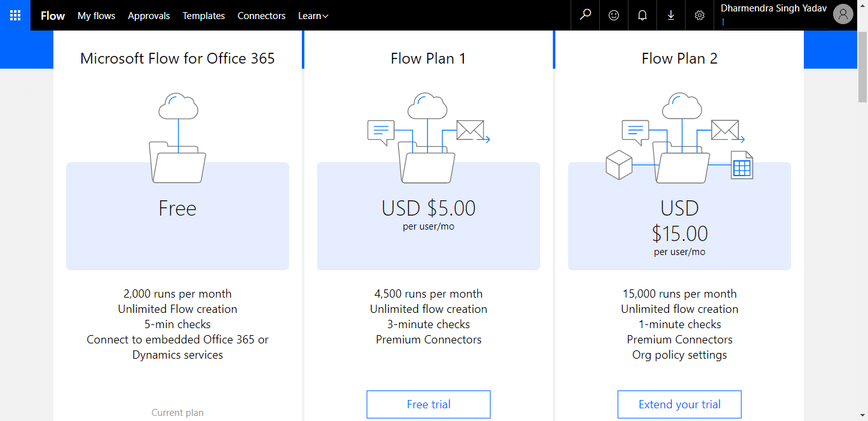Screen dimensions: 868x421
Task: Click the Flow Plan 1 heading
Action: (x=428, y=59)
